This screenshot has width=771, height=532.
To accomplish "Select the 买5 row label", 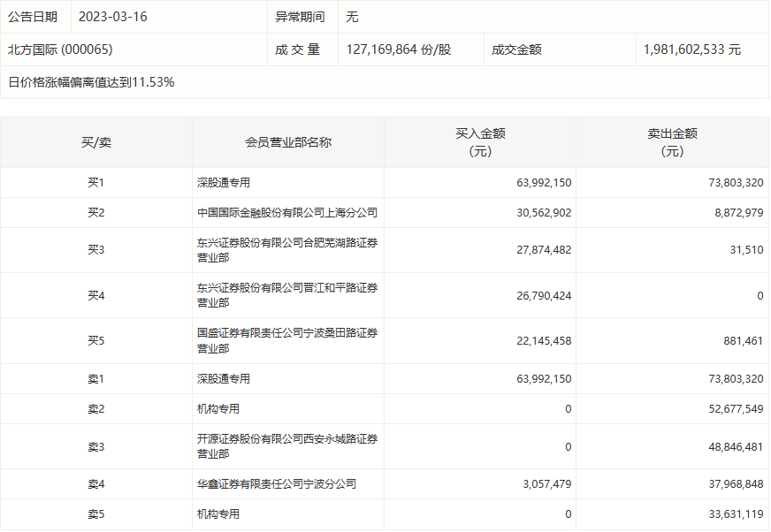I will (x=95, y=341).
